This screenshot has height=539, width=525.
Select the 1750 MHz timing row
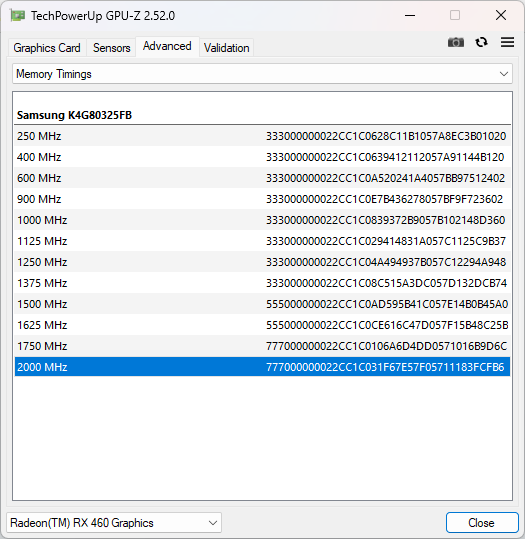262,346
